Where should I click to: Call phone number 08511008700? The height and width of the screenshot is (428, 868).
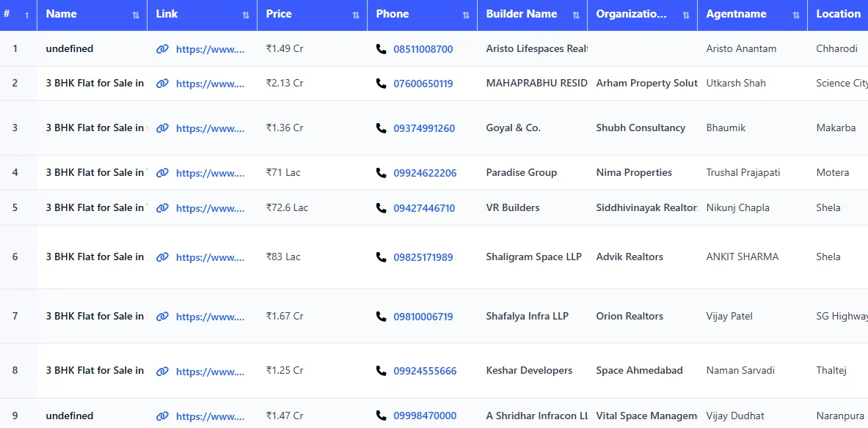[x=423, y=49]
